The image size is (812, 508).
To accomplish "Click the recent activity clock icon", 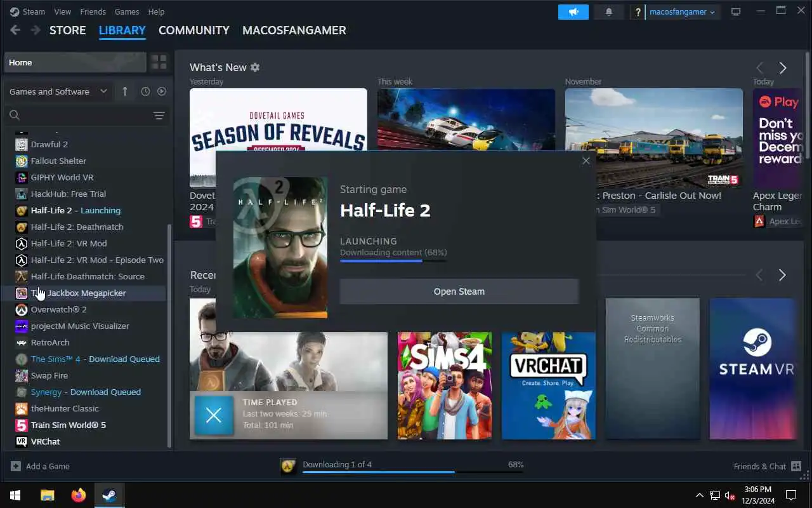I will click(x=145, y=91).
